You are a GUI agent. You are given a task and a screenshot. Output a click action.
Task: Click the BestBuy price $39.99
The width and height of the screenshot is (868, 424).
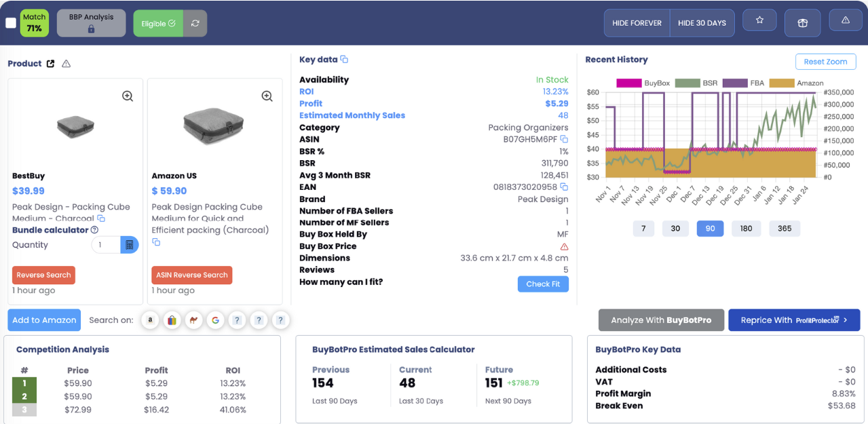pos(29,191)
